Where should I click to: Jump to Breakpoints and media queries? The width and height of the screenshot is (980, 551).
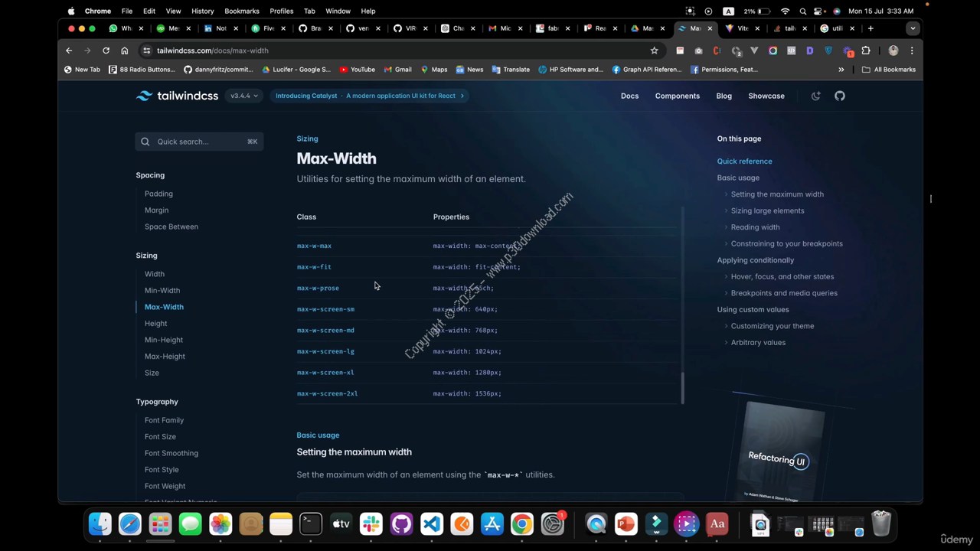coord(784,293)
